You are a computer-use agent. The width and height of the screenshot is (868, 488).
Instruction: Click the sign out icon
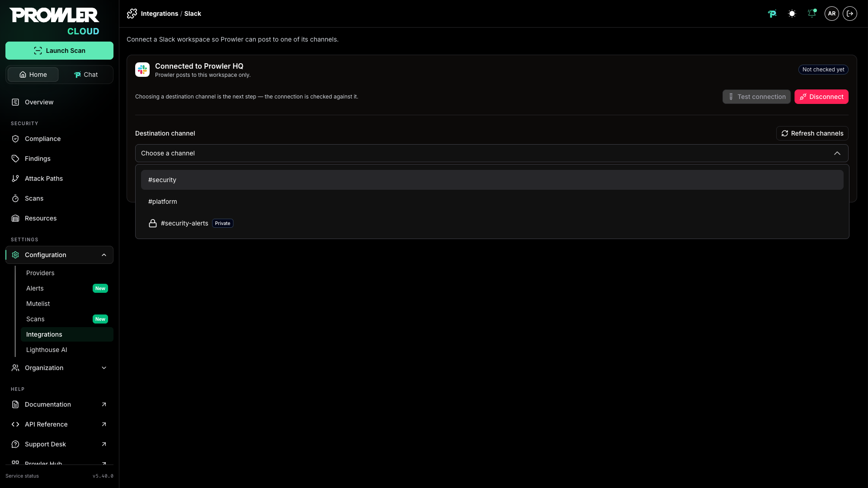[850, 14]
